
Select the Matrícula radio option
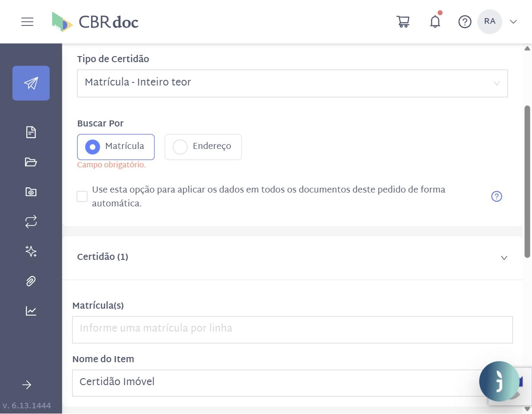pyautogui.click(x=116, y=147)
